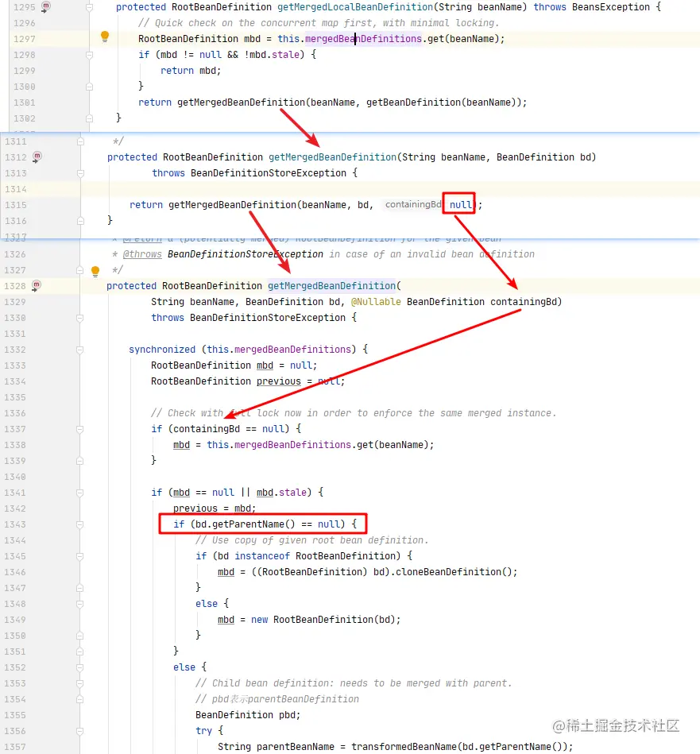
Task: Click 'BeanDefinition pbd;' declaration on line 1355
Action: pos(248,715)
